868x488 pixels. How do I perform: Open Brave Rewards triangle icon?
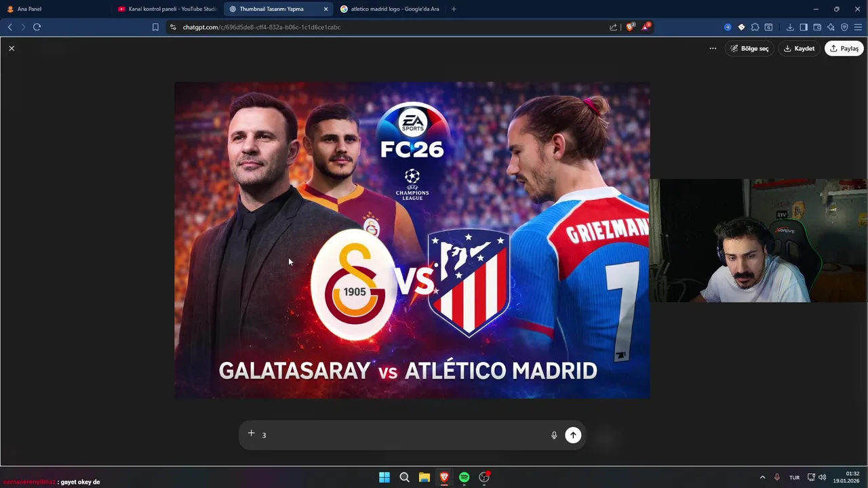[646, 27]
